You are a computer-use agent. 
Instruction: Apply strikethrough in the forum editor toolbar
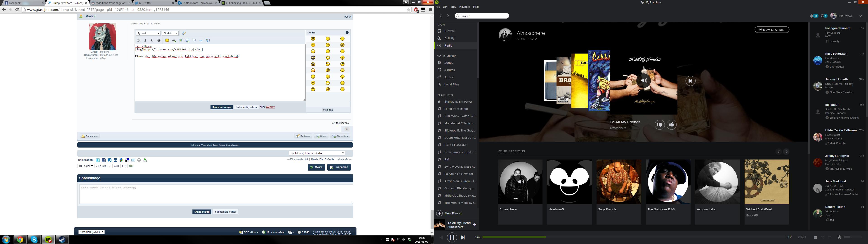159,40
